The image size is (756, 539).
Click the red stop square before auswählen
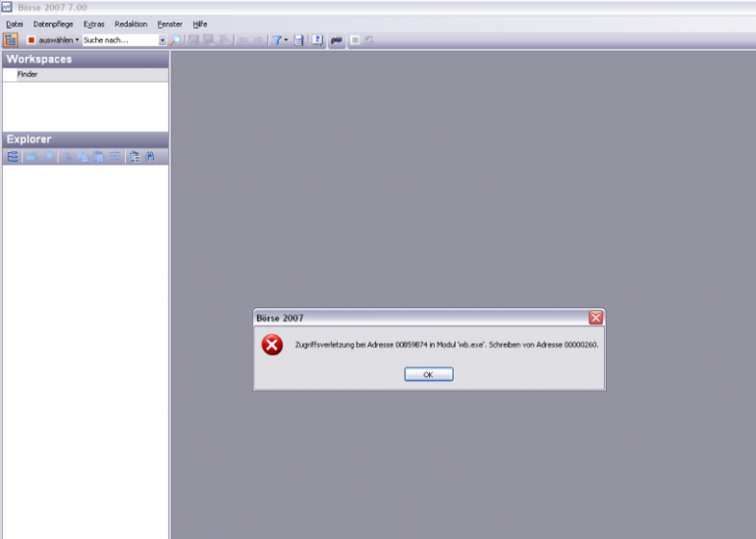tap(31, 40)
